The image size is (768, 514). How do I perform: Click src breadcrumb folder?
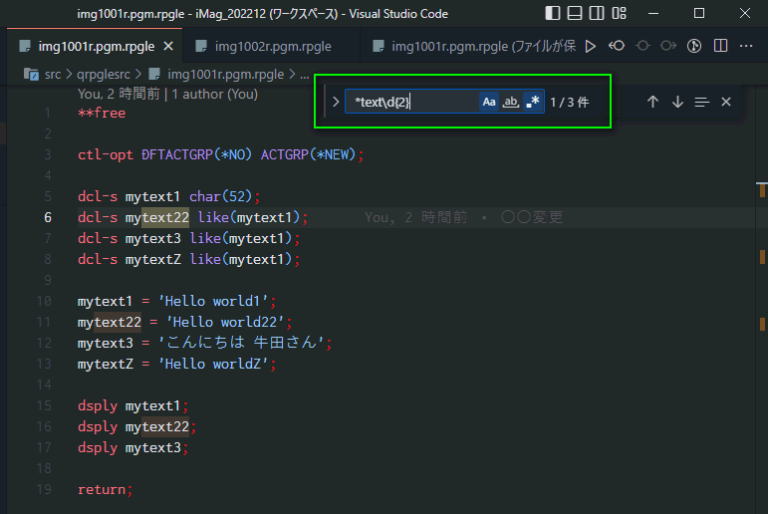coord(52,74)
